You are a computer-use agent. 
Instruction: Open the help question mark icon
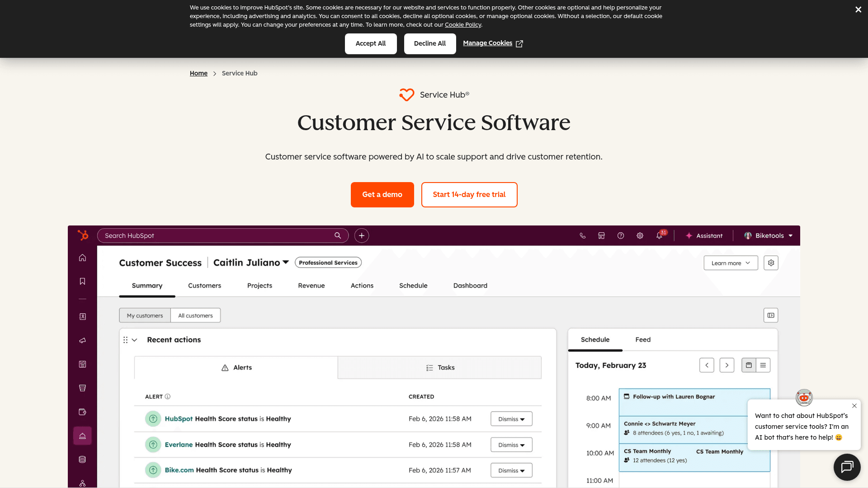click(x=621, y=235)
